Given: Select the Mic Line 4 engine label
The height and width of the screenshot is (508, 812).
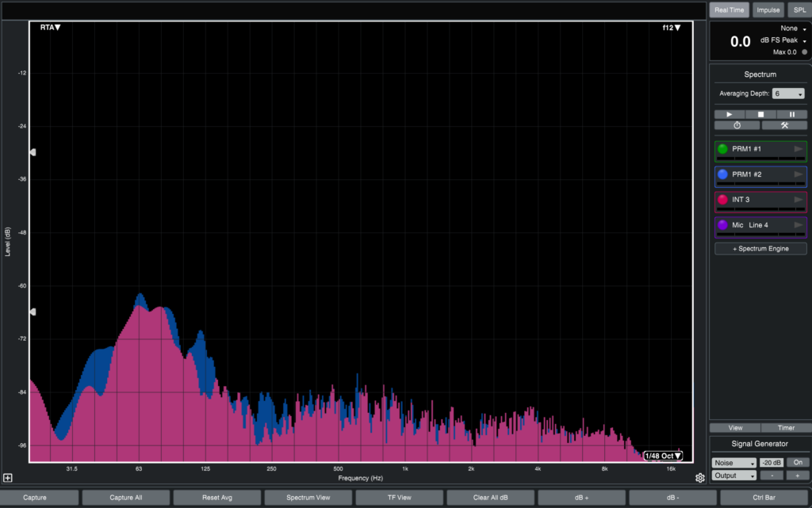Looking at the screenshot, I should tap(750, 225).
